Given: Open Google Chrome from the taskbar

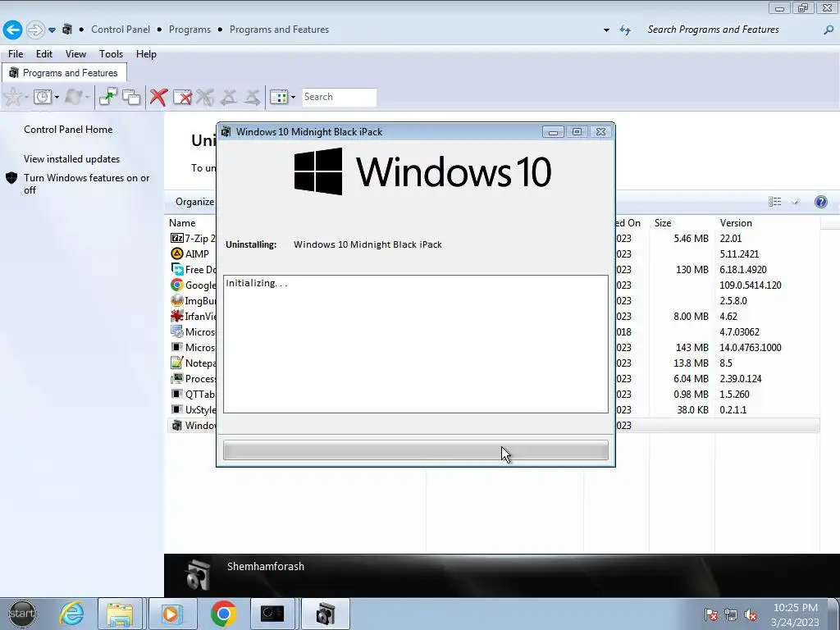Looking at the screenshot, I should click(x=223, y=614).
